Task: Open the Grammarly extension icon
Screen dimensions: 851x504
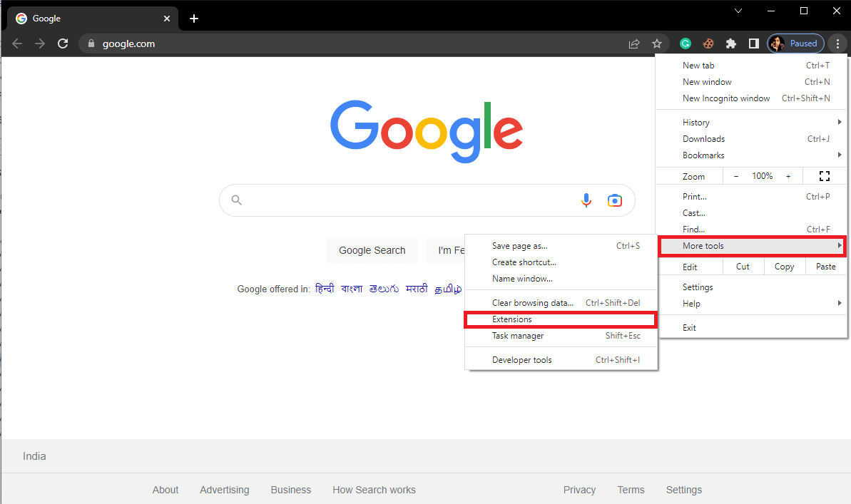Action: 685,43
